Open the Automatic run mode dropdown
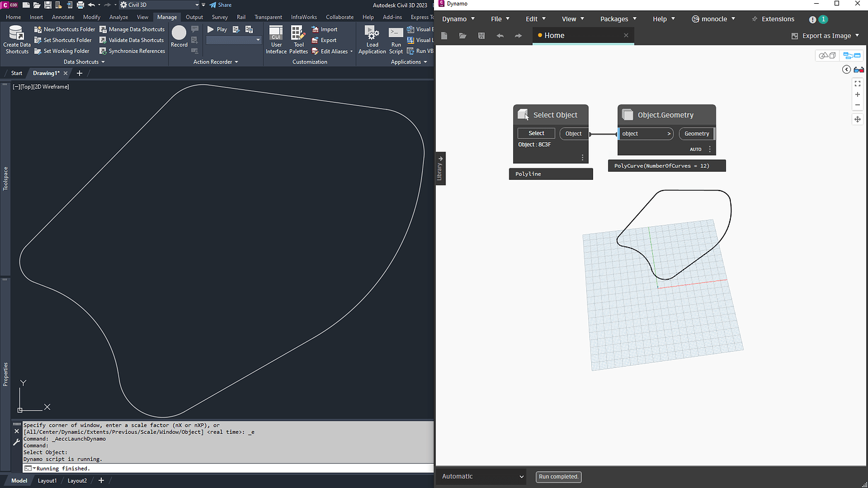This screenshot has height=488, width=868. [x=482, y=477]
